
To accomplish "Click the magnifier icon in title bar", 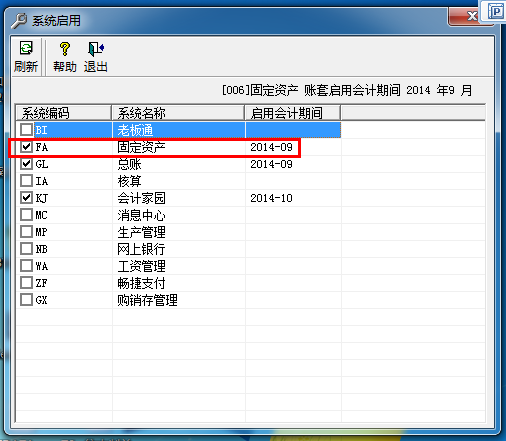I will coord(19,20).
